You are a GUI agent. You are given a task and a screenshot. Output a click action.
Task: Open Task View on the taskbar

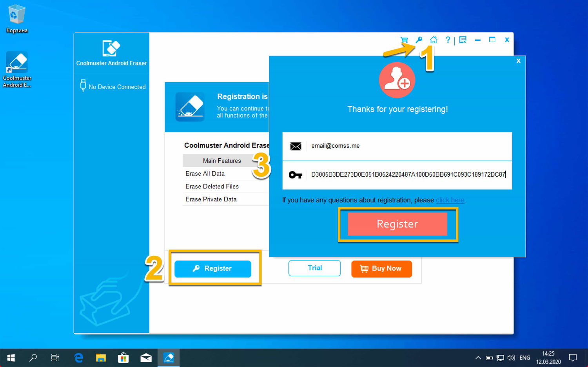(55, 358)
